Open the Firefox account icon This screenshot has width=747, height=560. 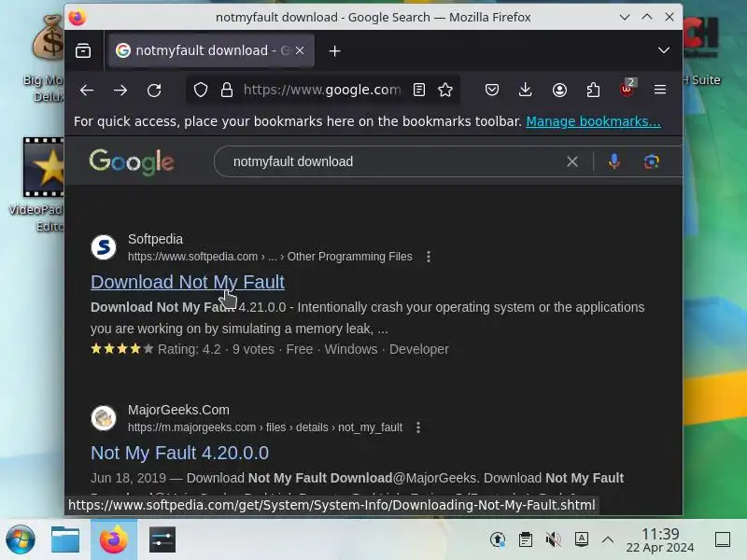[x=559, y=90]
